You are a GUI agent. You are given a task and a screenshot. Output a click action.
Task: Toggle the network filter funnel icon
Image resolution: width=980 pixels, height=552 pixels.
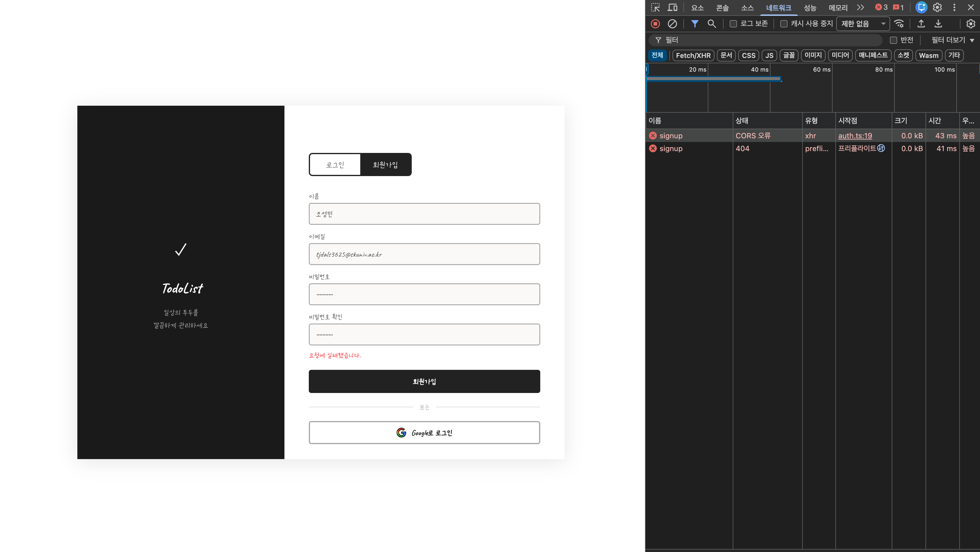[x=695, y=23]
